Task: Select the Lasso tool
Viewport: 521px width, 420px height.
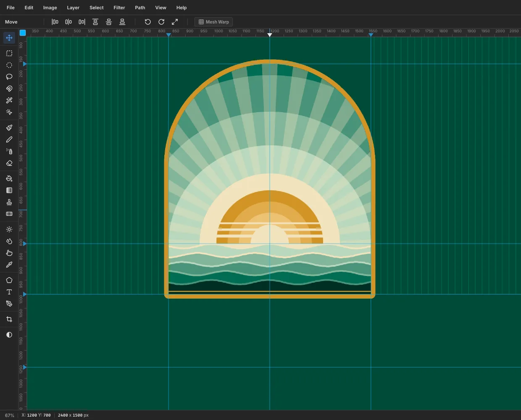Action: [9, 77]
